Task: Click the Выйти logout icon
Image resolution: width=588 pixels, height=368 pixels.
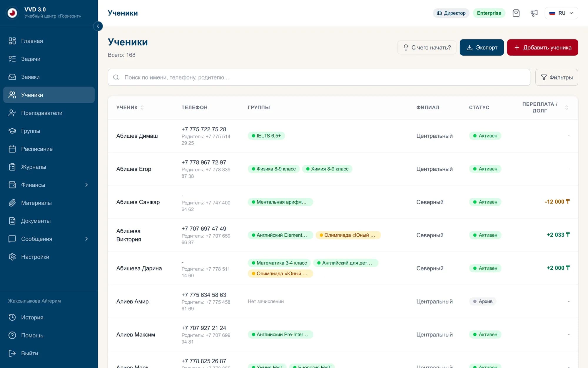Action: [x=12, y=353]
